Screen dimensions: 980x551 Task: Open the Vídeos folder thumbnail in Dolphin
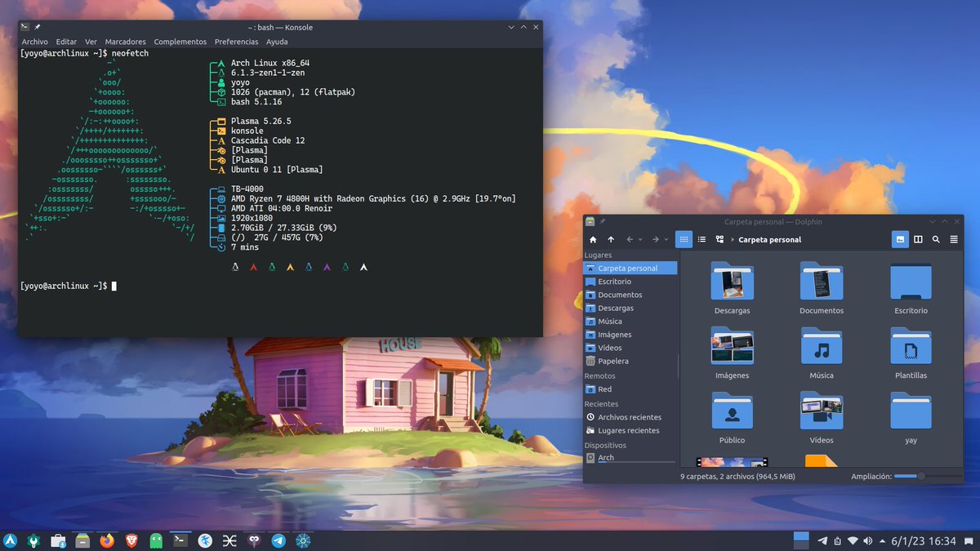822,411
